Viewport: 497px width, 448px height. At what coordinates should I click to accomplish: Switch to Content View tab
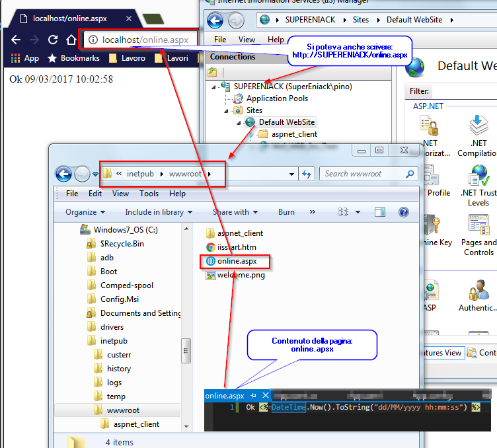pos(482,353)
